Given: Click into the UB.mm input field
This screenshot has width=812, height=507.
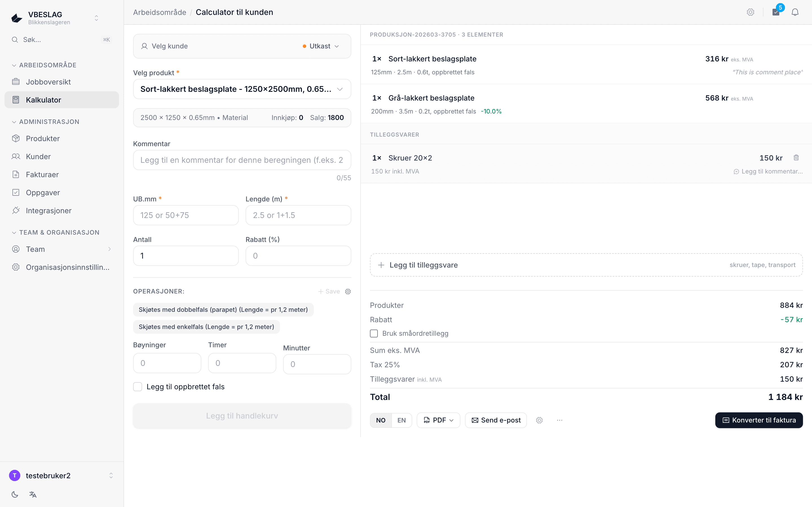Looking at the screenshot, I should 186,215.
